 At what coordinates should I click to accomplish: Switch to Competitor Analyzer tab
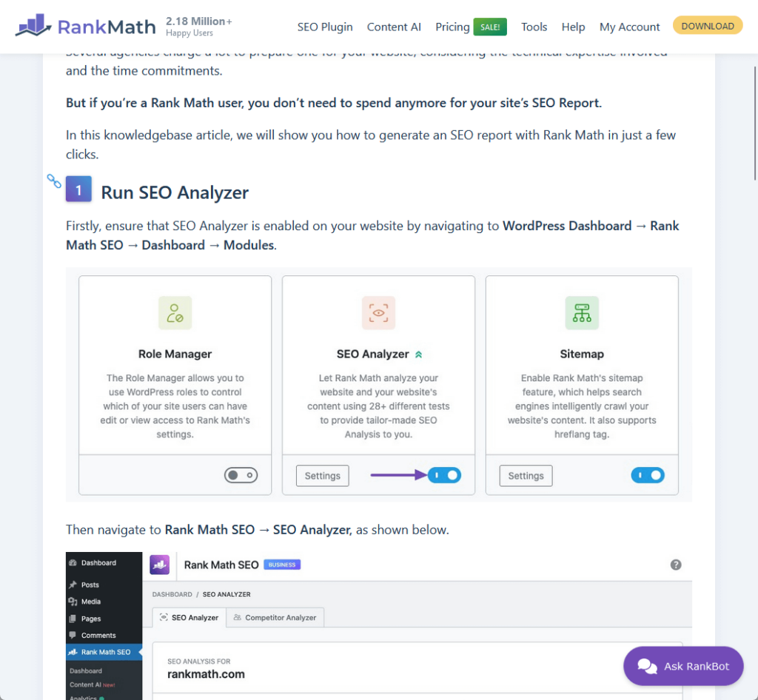point(275,617)
